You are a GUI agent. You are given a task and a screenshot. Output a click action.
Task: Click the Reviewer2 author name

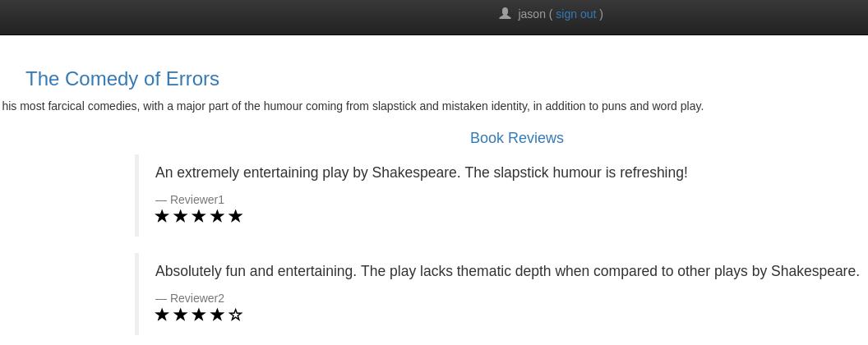(x=197, y=298)
